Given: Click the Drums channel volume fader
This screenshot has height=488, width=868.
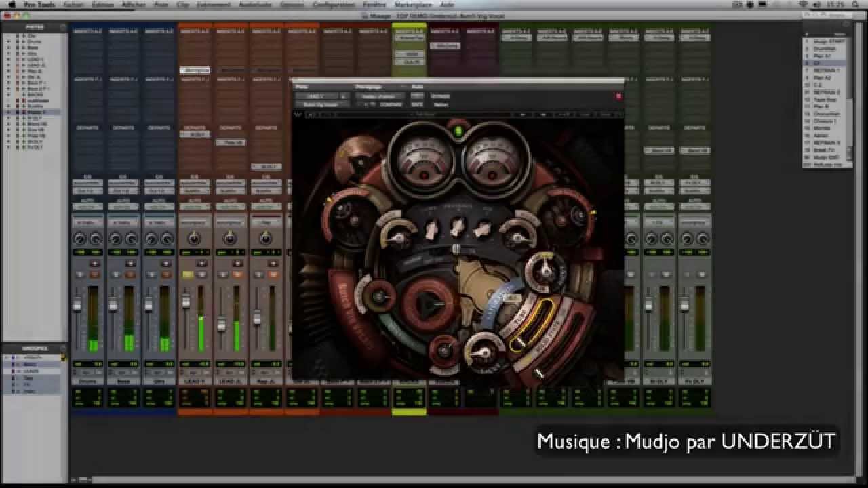Looking at the screenshot, I should [x=77, y=304].
